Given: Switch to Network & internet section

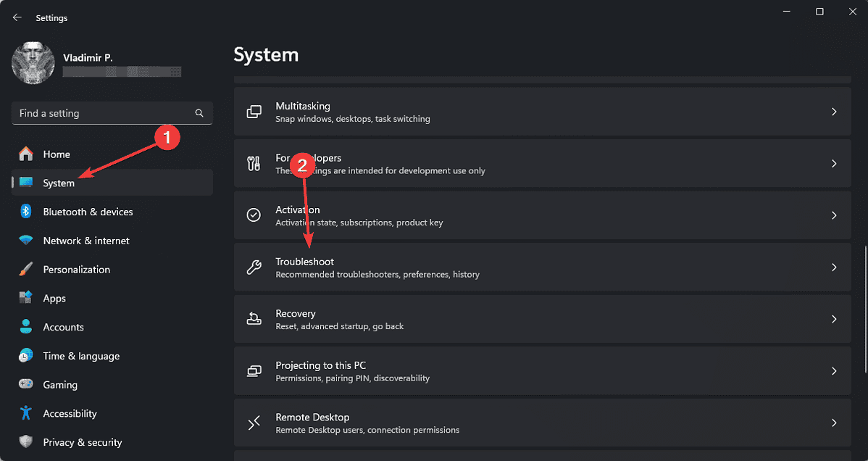Looking at the screenshot, I should click(86, 240).
